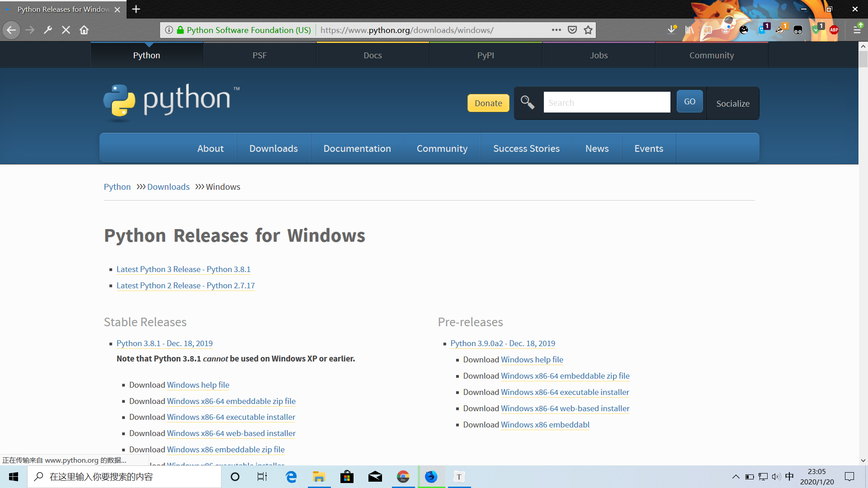Viewport: 868px width, 488px height.
Task: Open Task View on taskbar
Action: point(262,477)
